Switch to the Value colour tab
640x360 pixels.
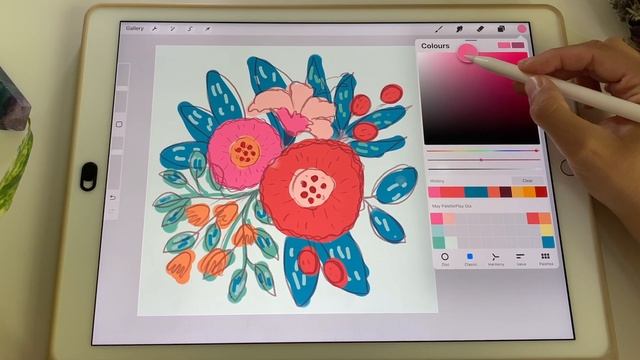coord(520,259)
